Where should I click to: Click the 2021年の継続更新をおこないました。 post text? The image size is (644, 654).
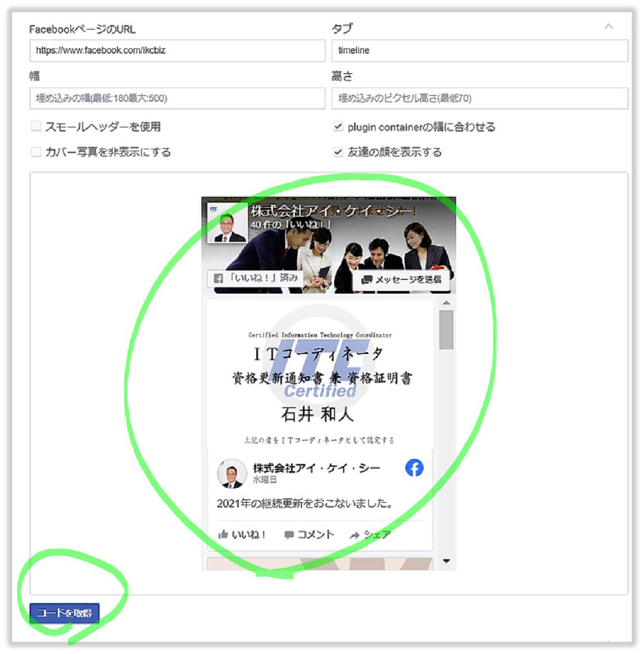tap(305, 503)
